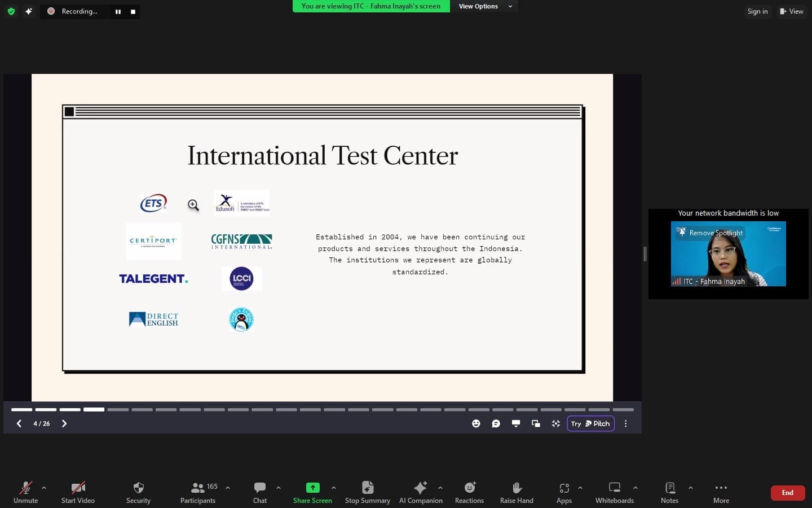Expand share screen options caret

tap(334, 488)
